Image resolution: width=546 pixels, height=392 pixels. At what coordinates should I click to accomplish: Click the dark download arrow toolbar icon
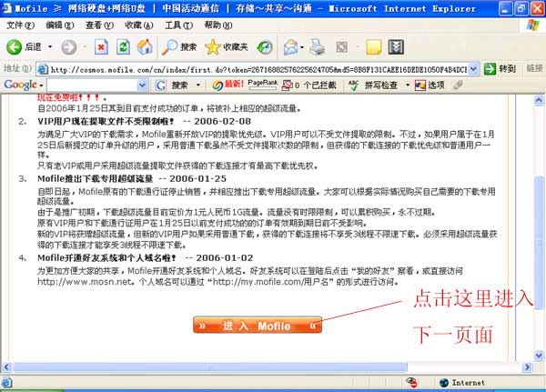click(x=396, y=47)
